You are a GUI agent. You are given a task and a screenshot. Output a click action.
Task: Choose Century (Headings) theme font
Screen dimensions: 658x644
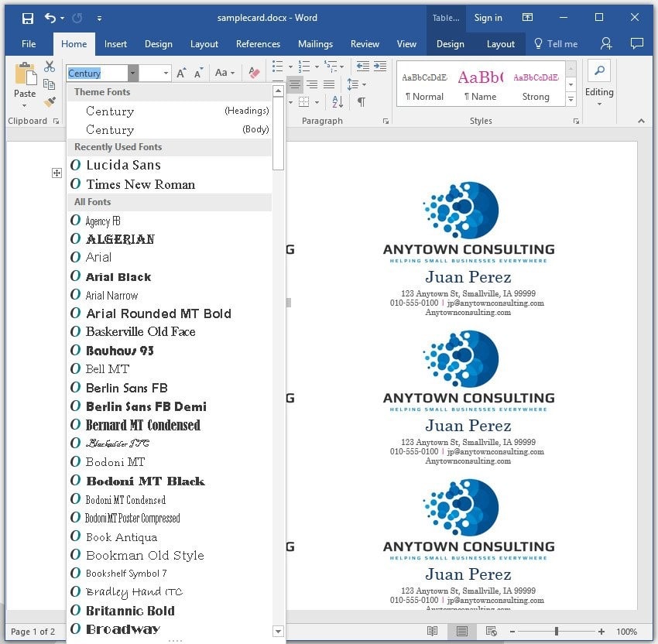point(170,111)
